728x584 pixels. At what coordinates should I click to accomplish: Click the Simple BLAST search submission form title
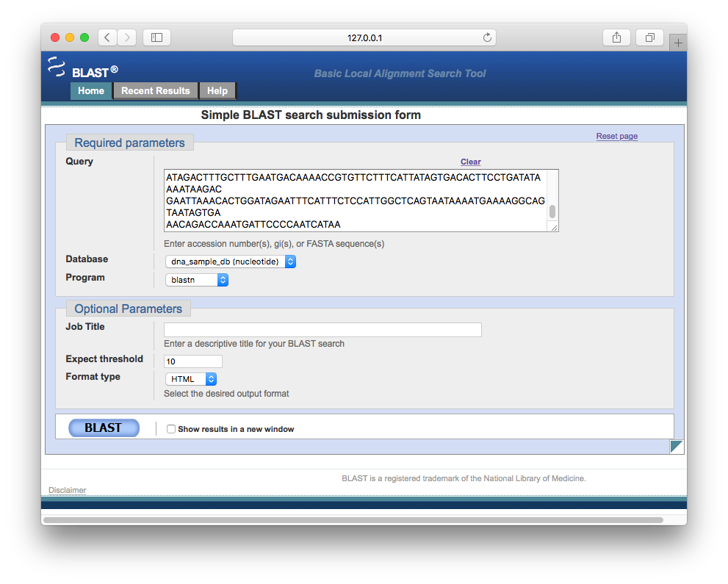tap(311, 115)
